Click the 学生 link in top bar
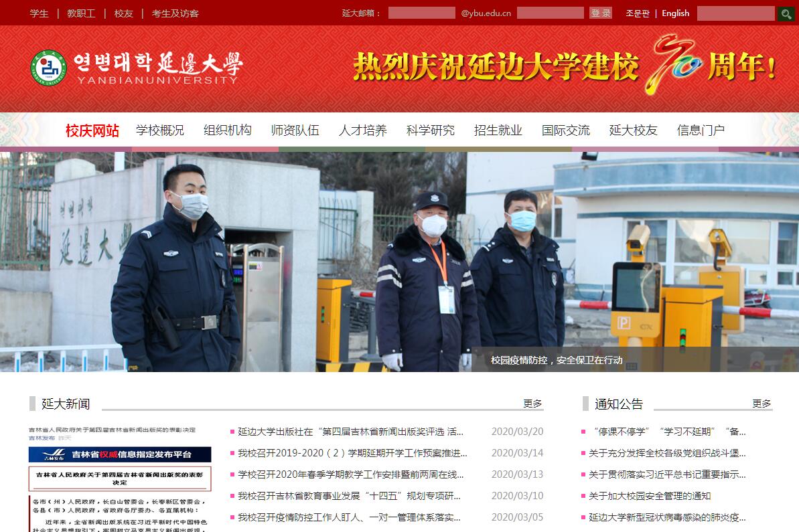 coord(39,13)
